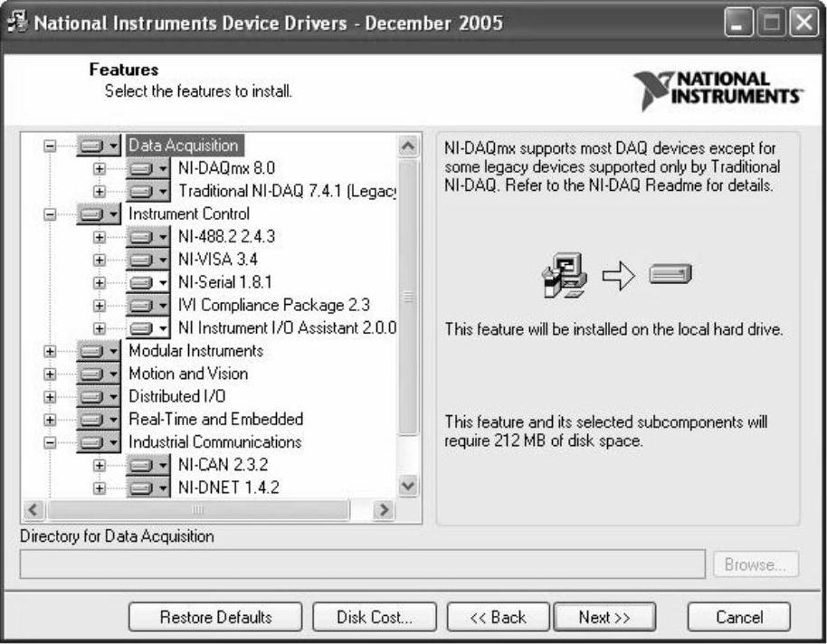Select NI-DNET 1.4.2 feature label
Screen dimensions: 827x644
coord(228,488)
